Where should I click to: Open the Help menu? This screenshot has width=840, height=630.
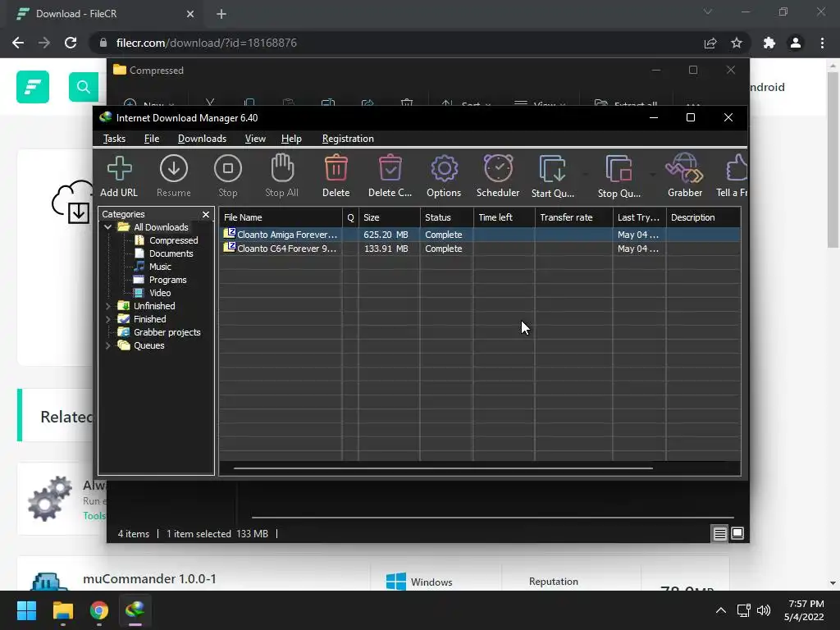pyautogui.click(x=291, y=139)
